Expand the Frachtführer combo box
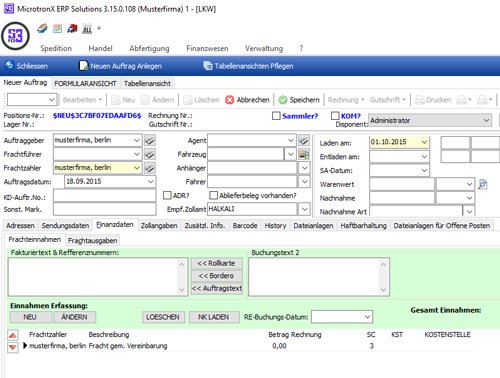 click(x=137, y=154)
